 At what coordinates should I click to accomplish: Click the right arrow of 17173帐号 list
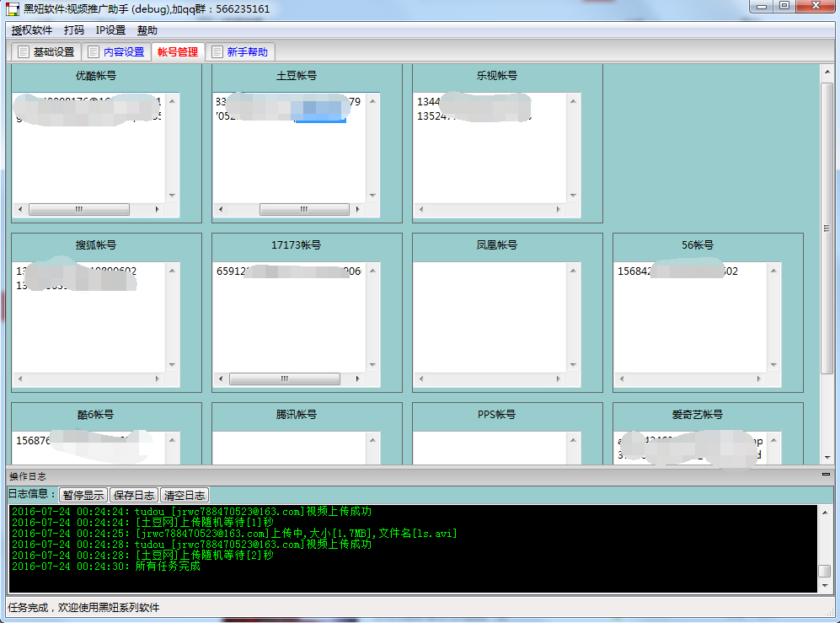357,379
